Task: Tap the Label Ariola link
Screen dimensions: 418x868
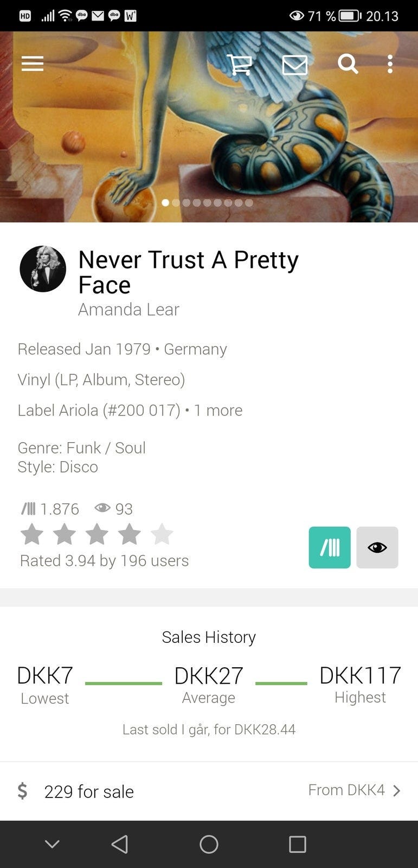Action: 99,410
